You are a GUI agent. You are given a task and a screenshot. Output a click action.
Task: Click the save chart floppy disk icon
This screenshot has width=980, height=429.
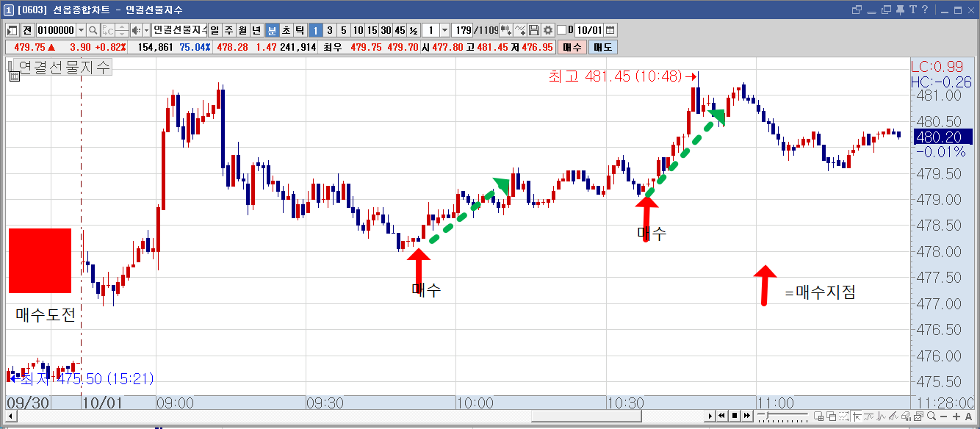click(534, 30)
